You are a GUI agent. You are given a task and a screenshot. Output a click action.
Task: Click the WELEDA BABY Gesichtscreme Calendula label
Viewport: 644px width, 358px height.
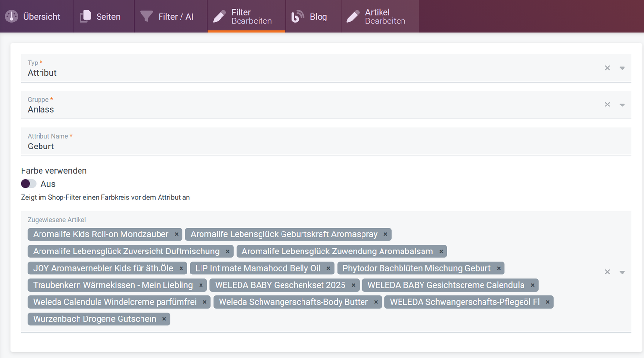click(446, 285)
